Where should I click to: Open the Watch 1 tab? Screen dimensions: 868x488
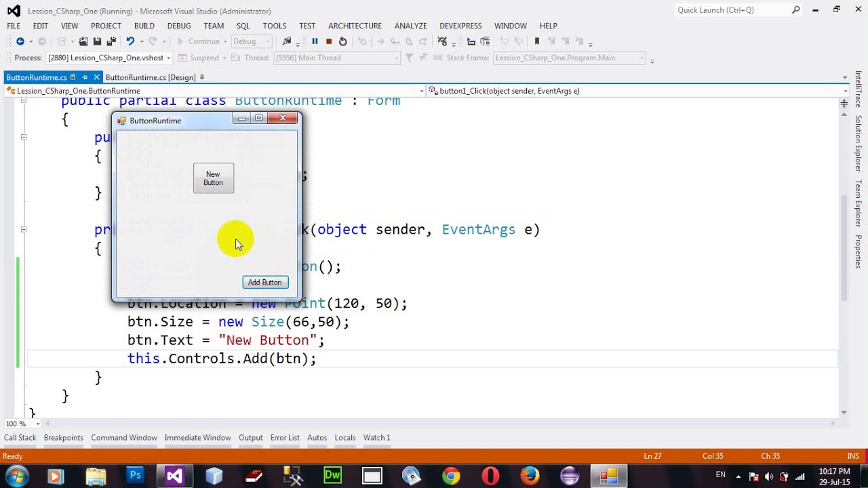377,438
